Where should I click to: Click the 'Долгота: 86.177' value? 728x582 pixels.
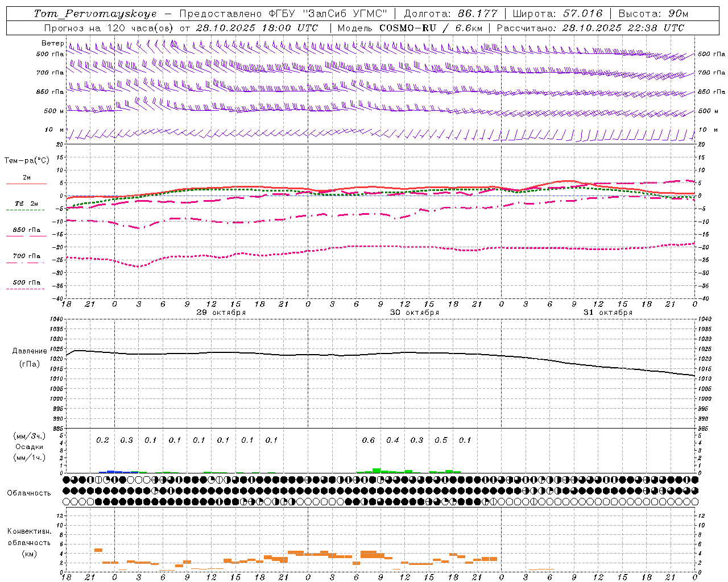450,14
